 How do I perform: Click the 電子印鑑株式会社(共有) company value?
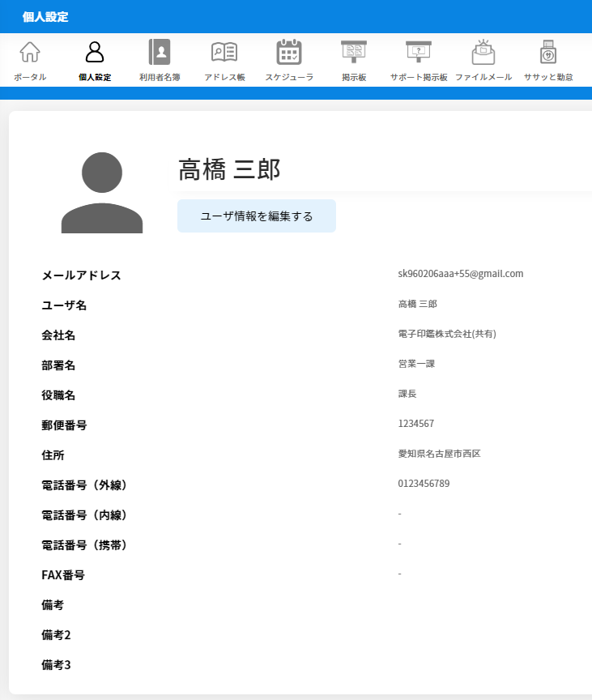click(x=447, y=334)
